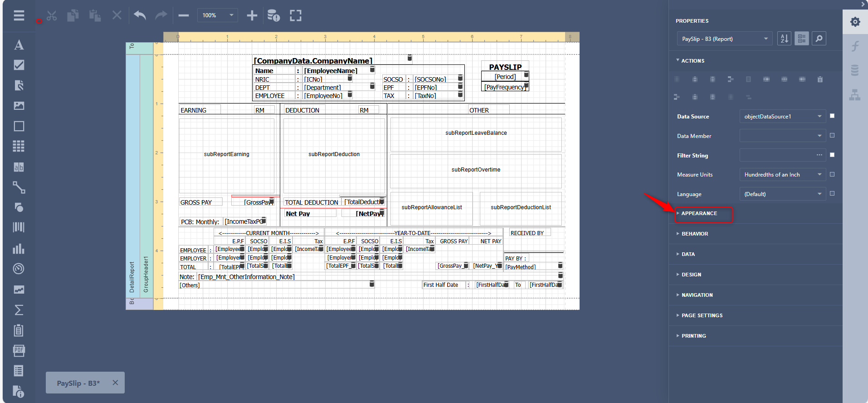Screen dimensions: 868x403
Task: Select the Label tool in toolbox
Action: pos(19,45)
